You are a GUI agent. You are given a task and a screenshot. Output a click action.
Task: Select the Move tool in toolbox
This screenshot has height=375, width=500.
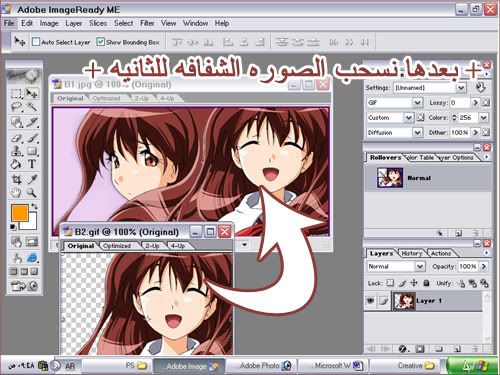(32, 94)
